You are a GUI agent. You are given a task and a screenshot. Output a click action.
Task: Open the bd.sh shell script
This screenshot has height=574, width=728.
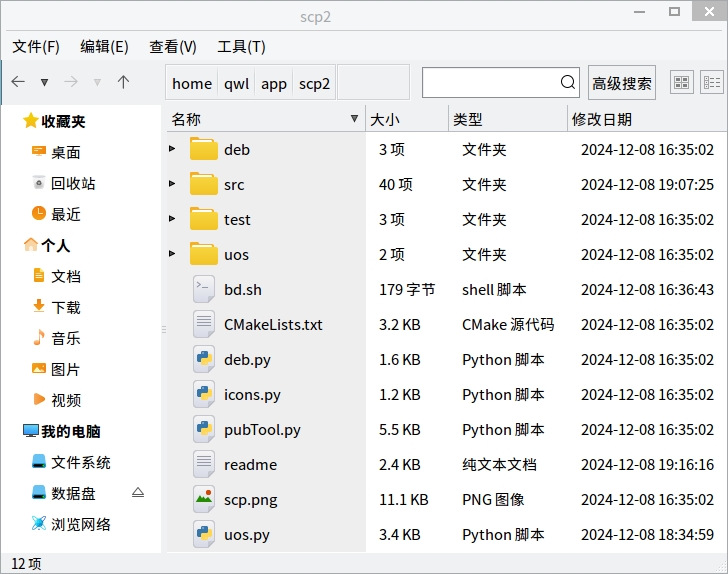[x=242, y=290]
